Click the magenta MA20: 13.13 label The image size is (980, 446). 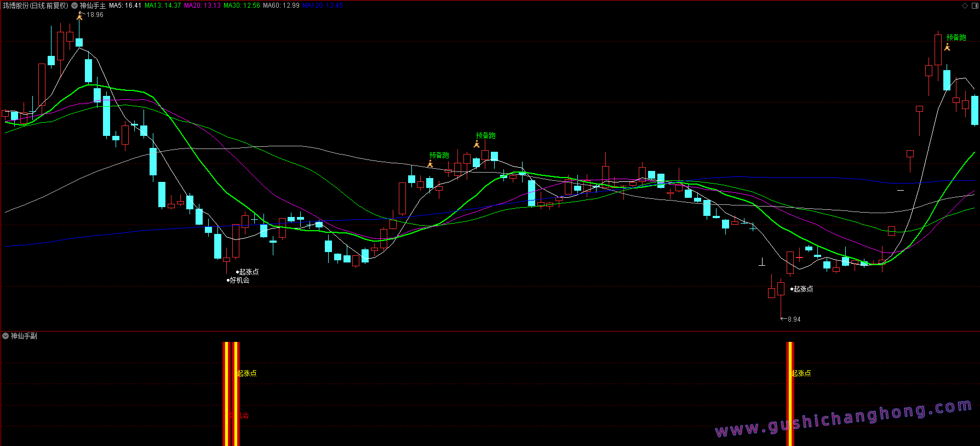coord(202,5)
